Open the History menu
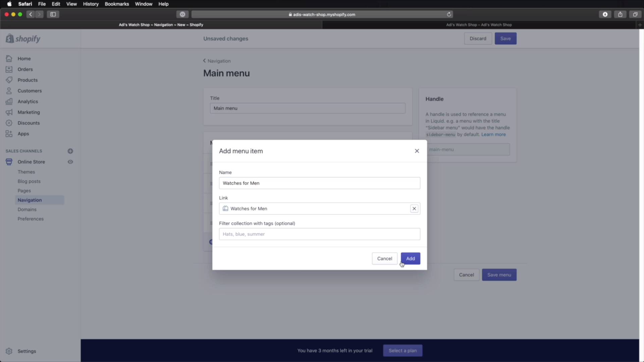The image size is (644, 362). pos(91,4)
